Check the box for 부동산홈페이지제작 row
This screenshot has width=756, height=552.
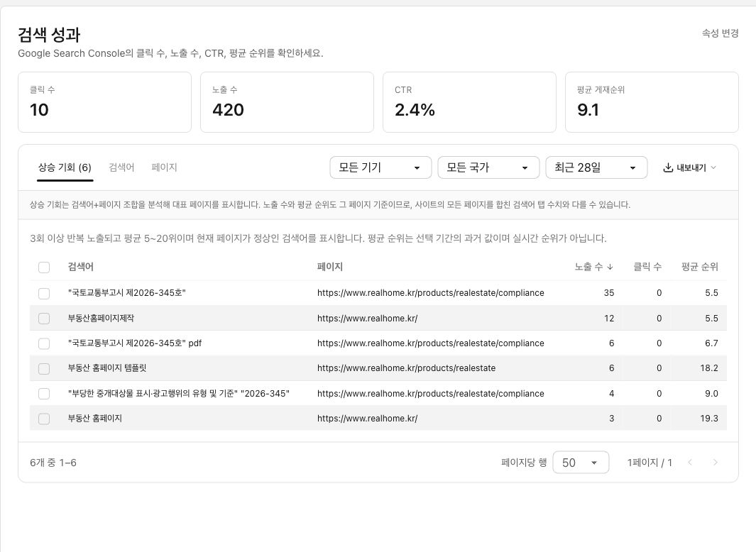click(x=44, y=318)
